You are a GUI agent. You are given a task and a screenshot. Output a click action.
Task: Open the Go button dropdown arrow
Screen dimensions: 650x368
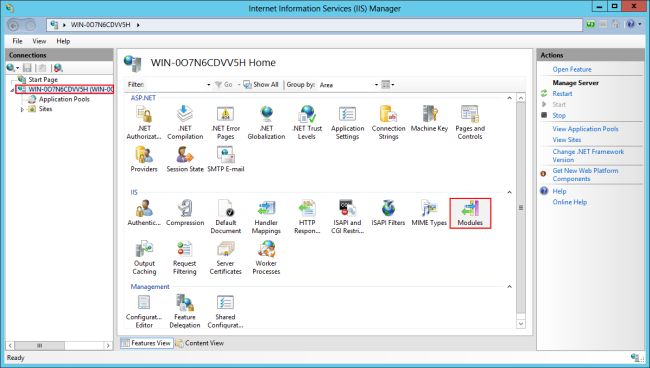(x=239, y=85)
